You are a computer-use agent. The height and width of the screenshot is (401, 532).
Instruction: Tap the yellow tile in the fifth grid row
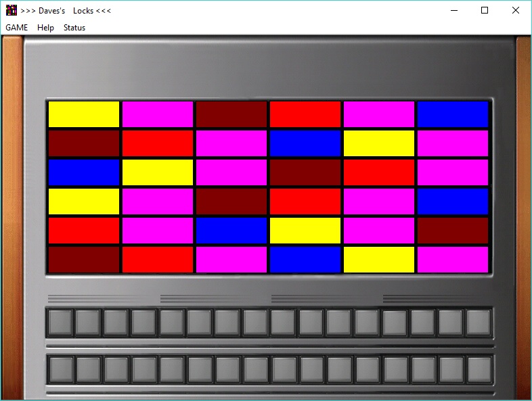(305, 231)
